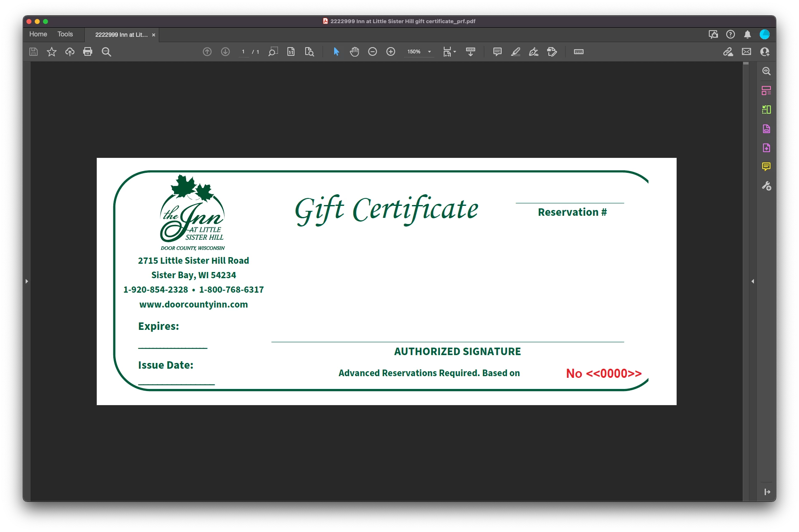The image size is (799, 532).
Task: Star this file as a favorite
Action: (52, 52)
